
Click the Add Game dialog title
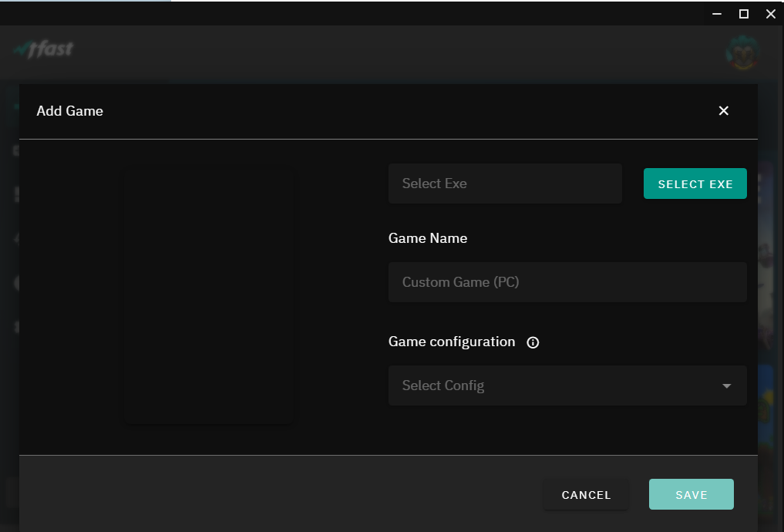tap(70, 111)
